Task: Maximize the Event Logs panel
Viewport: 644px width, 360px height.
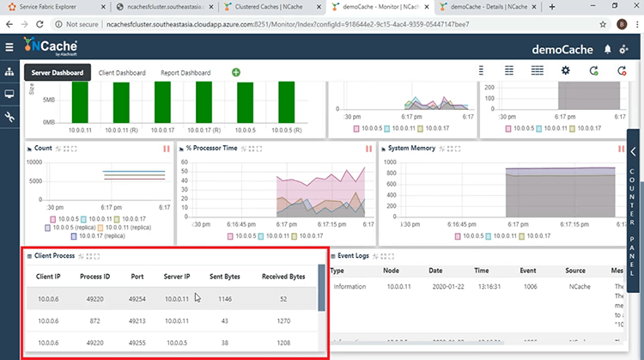Action: point(391,256)
